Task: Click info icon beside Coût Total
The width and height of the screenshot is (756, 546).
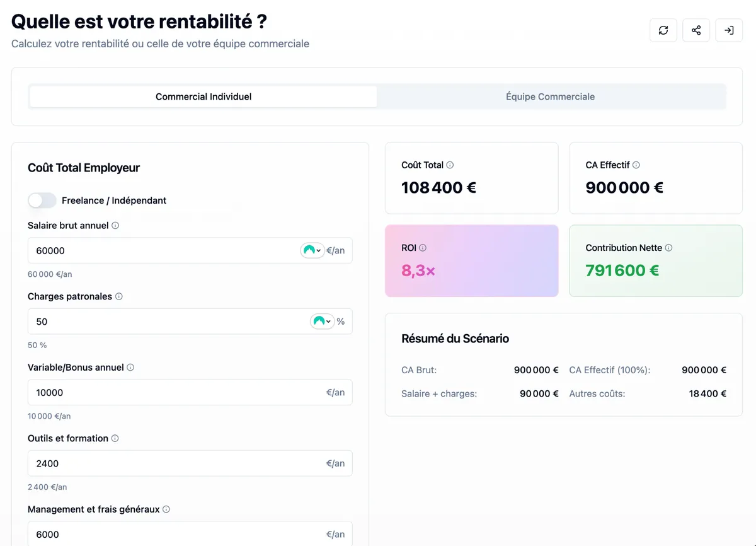Action: [450, 165]
